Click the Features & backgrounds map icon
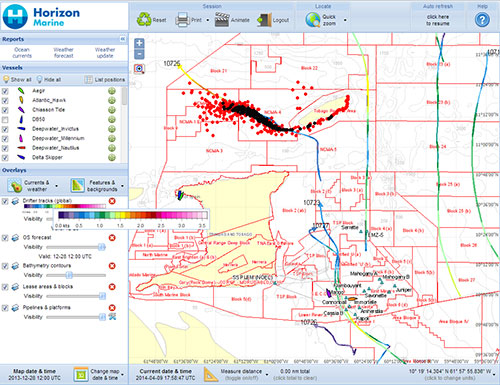The width and height of the screenshot is (500, 385). (x=77, y=186)
